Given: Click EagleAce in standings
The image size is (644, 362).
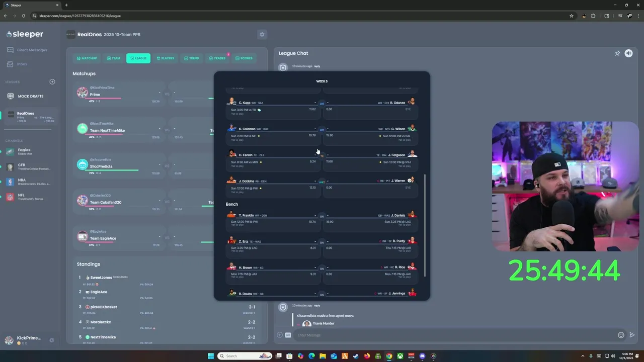Looking at the screenshot, I should (99, 292).
